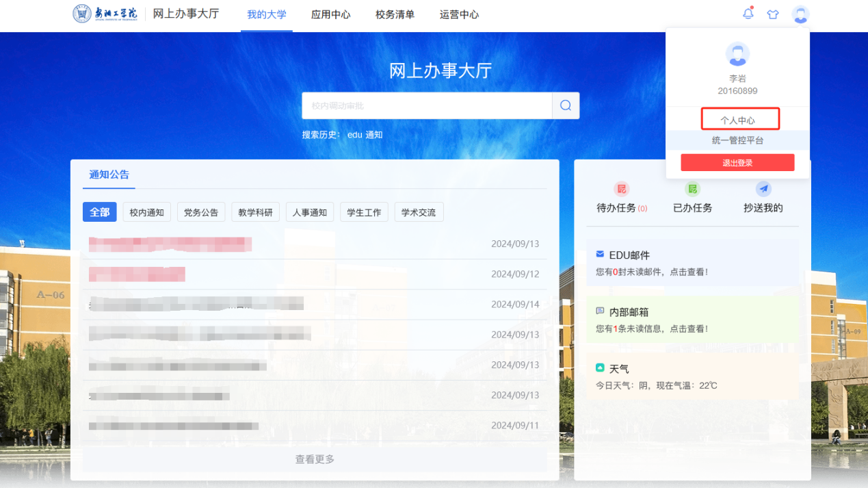Screen dimensions: 868x488
Task: Open the theme skin shirt icon
Action: [x=773, y=14]
